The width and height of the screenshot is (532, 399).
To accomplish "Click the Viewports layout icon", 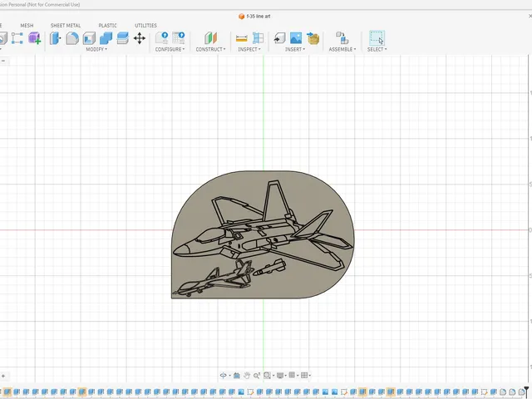I will (x=304, y=375).
